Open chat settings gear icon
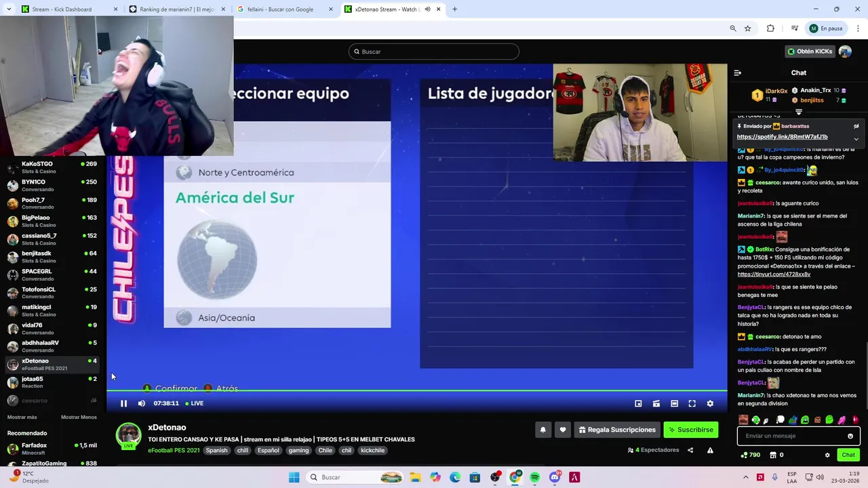 827,455
